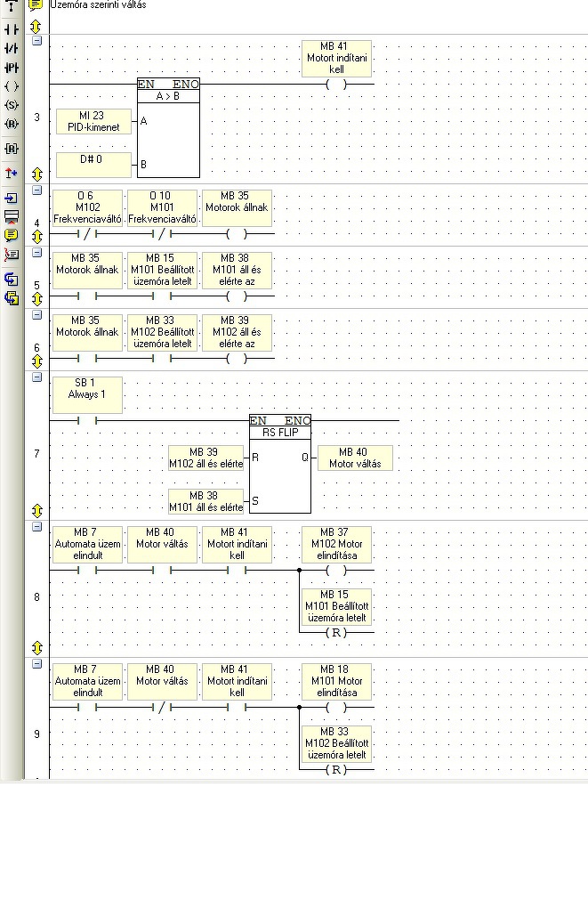Click the yellow resize arrow on rung 4
This screenshot has height=916, width=588.
(x=36, y=237)
